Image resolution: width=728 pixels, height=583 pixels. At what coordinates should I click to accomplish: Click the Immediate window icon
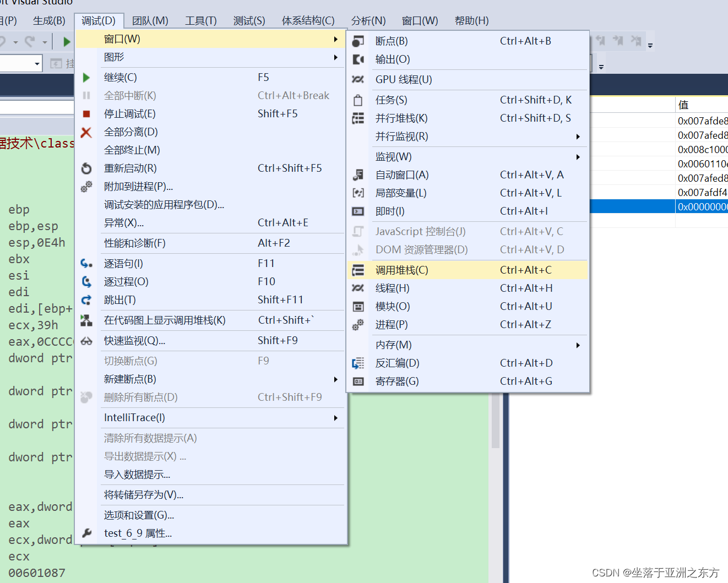click(358, 211)
